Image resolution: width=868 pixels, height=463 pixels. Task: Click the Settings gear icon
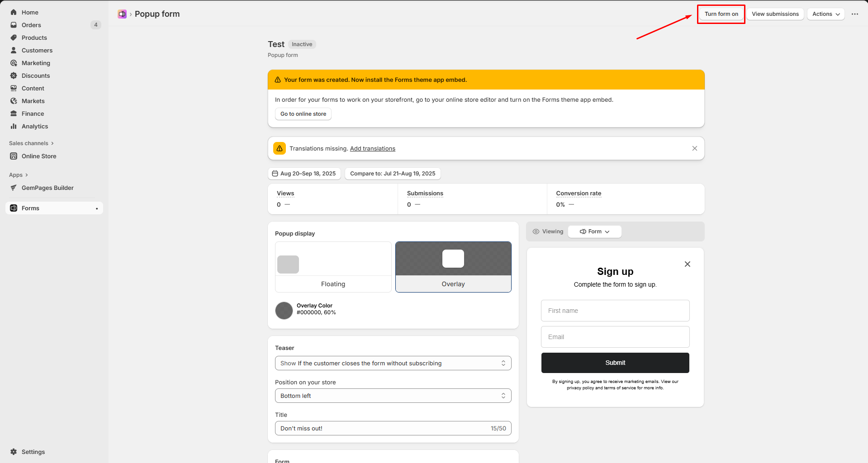tap(14, 452)
